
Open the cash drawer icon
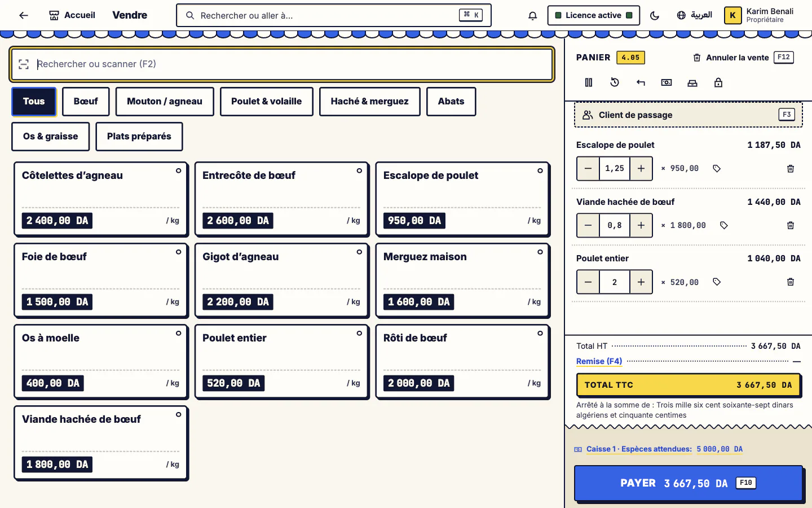[692, 82]
